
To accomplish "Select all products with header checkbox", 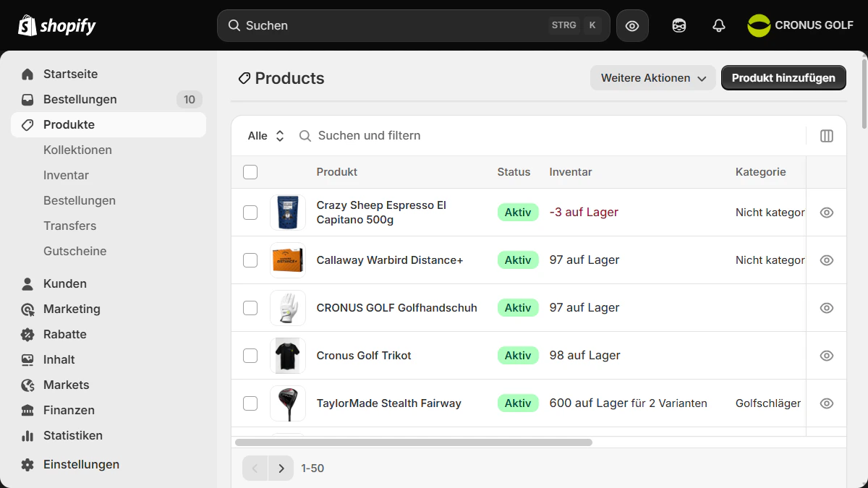I will tap(250, 172).
